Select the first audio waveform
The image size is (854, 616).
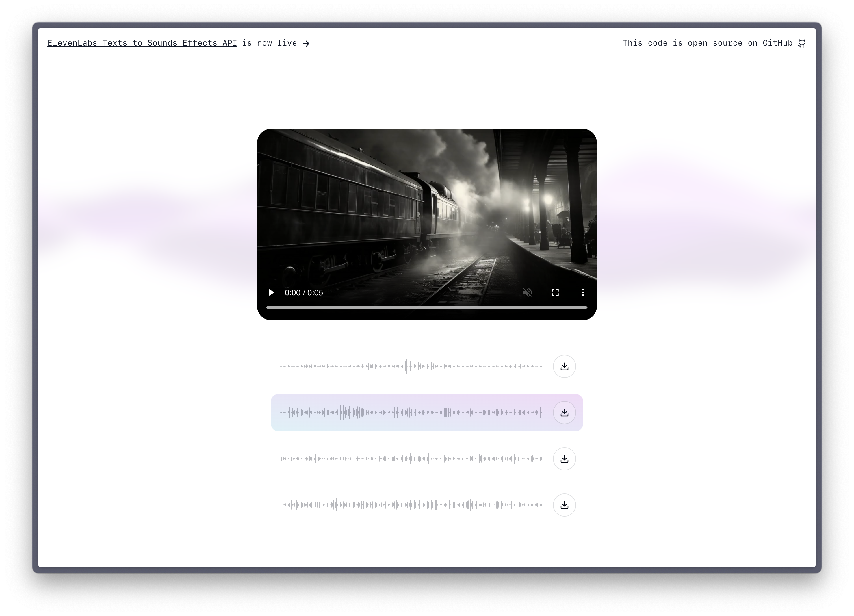412,366
